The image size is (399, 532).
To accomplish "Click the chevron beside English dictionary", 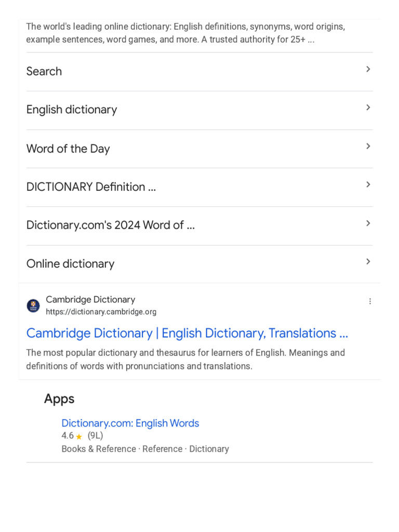I will 368,108.
